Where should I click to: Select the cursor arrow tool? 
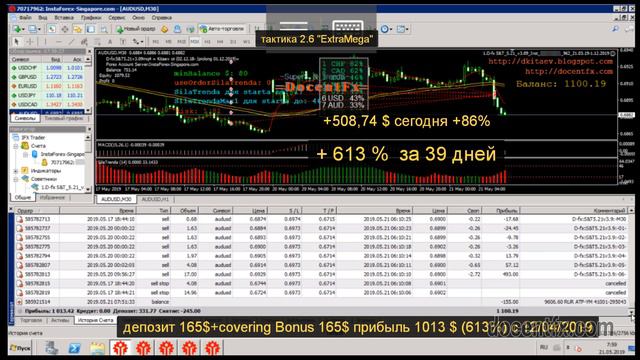click(16, 42)
